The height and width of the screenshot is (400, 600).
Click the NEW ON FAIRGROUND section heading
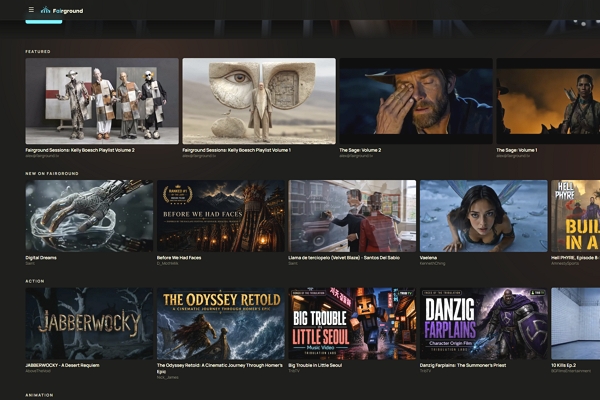52,173
